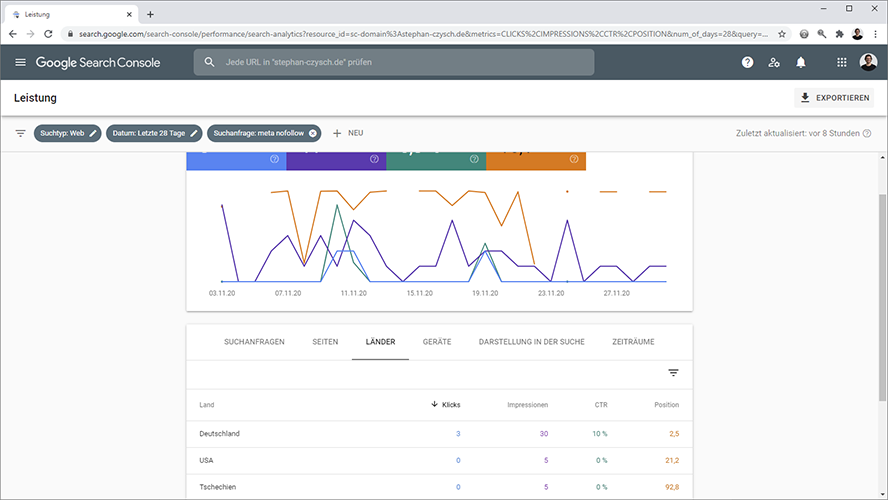Click the filter list icon left of Suchtyp chip

[20, 134]
